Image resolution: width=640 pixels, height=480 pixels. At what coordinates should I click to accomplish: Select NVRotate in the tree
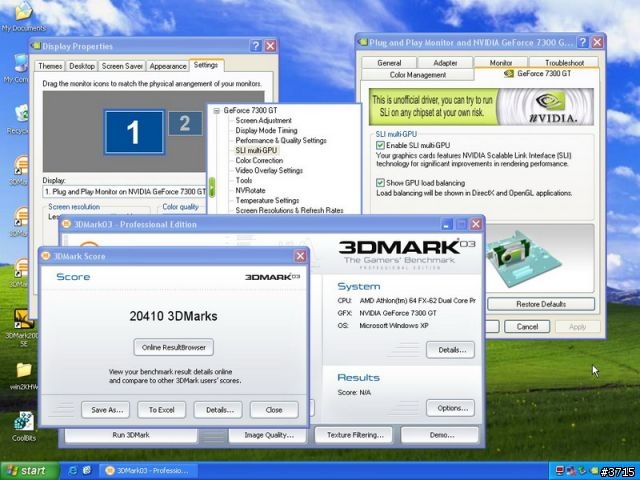[250, 190]
